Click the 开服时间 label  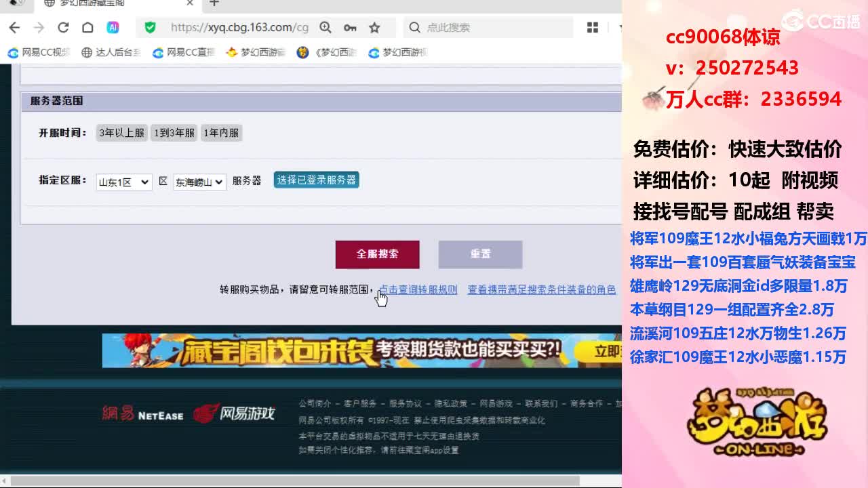62,133
